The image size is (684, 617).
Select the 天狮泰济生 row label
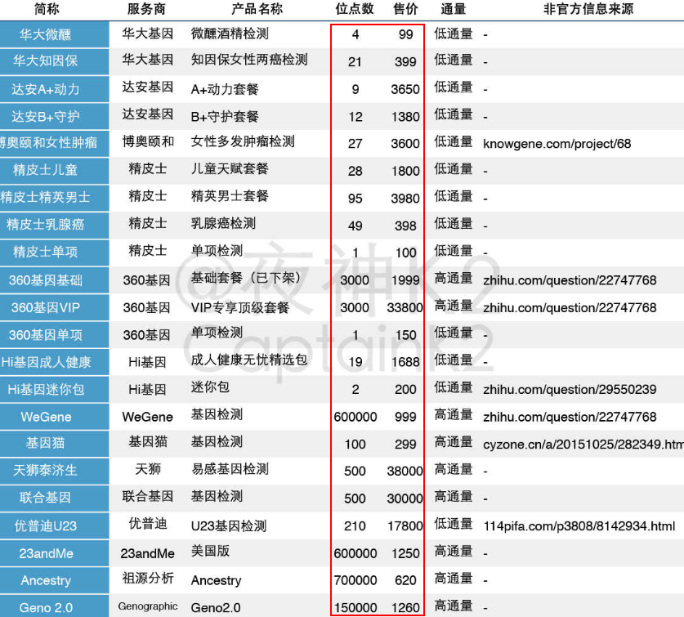click(x=55, y=471)
